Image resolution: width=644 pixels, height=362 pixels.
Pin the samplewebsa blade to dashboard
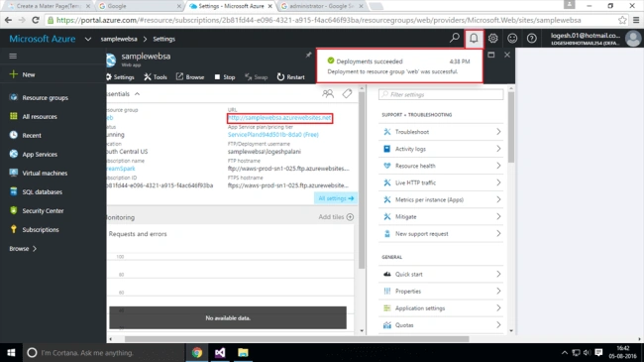pyautogui.click(x=308, y=55)
